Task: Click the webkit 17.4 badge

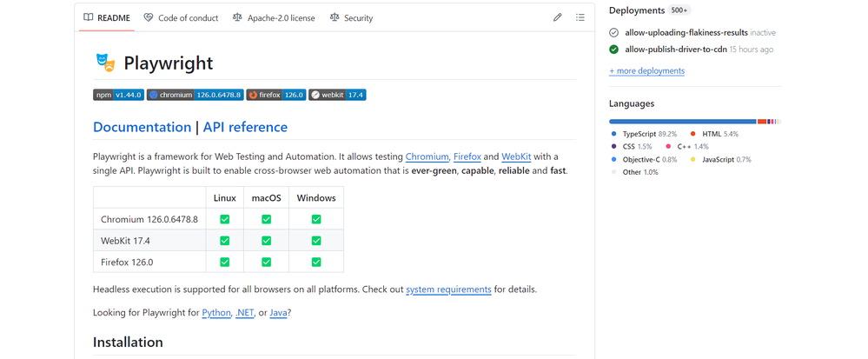Action: point(337,95)
